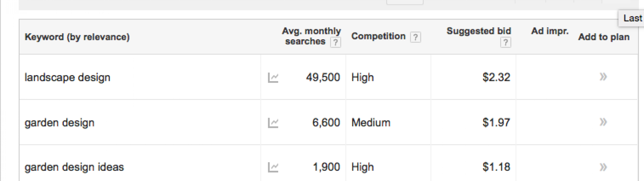Sort by Avg. monthly searches column

[x=311, y=36]
